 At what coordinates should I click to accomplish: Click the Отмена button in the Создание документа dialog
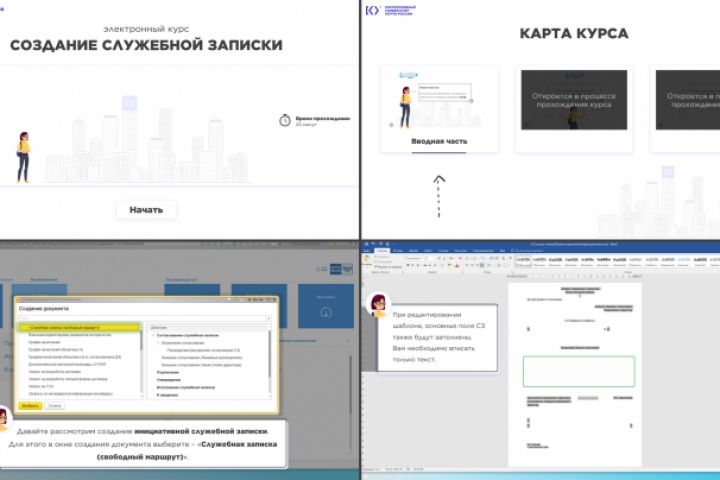(55, 406)
